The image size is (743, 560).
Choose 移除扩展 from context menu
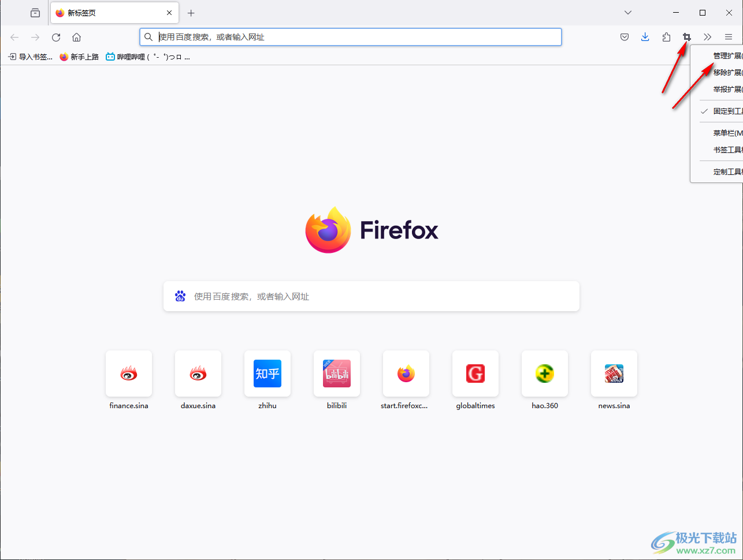pos(717,73)
